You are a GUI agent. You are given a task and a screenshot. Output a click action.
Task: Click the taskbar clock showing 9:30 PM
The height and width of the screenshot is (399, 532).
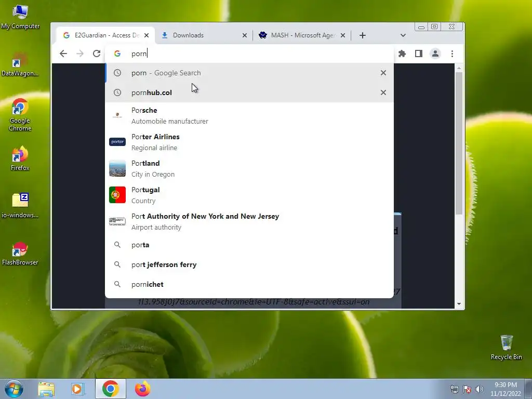click(x=506, y=389)
